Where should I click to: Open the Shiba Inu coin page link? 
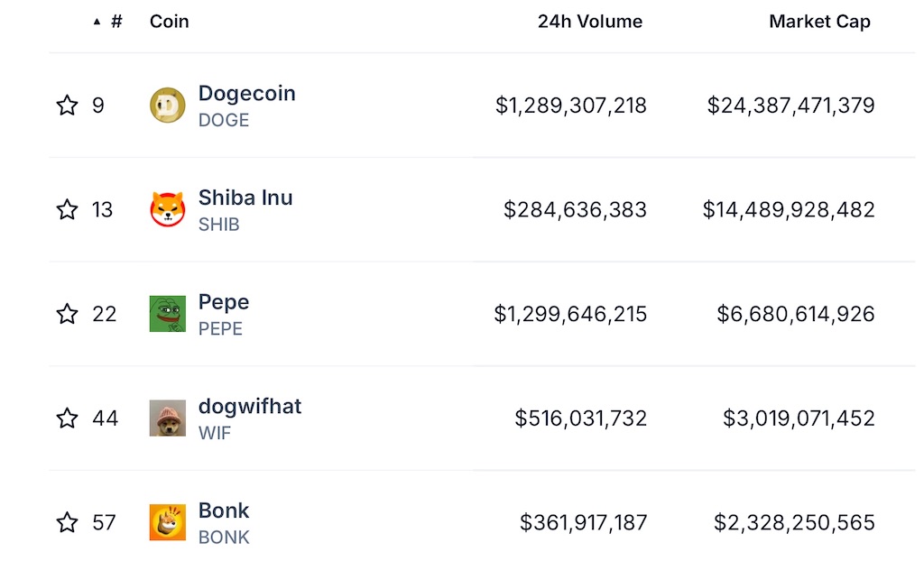245,198
